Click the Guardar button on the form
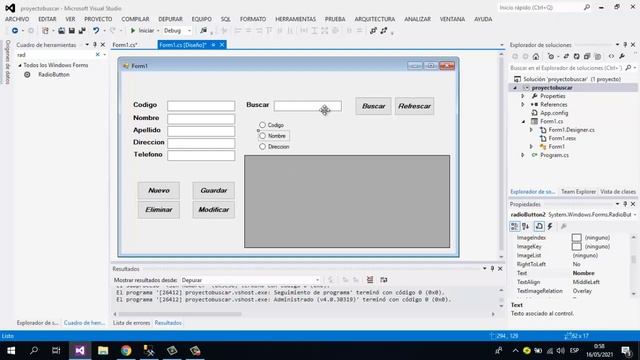Screen dimensions: 640x360 [x=213, y=191]
